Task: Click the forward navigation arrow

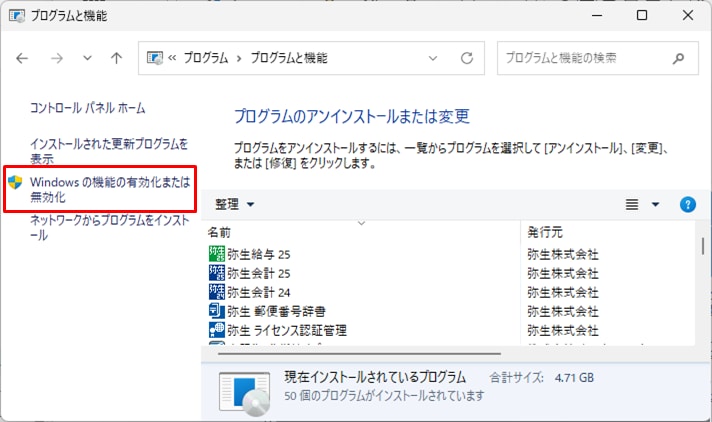Action: click(x=57, y=58)
